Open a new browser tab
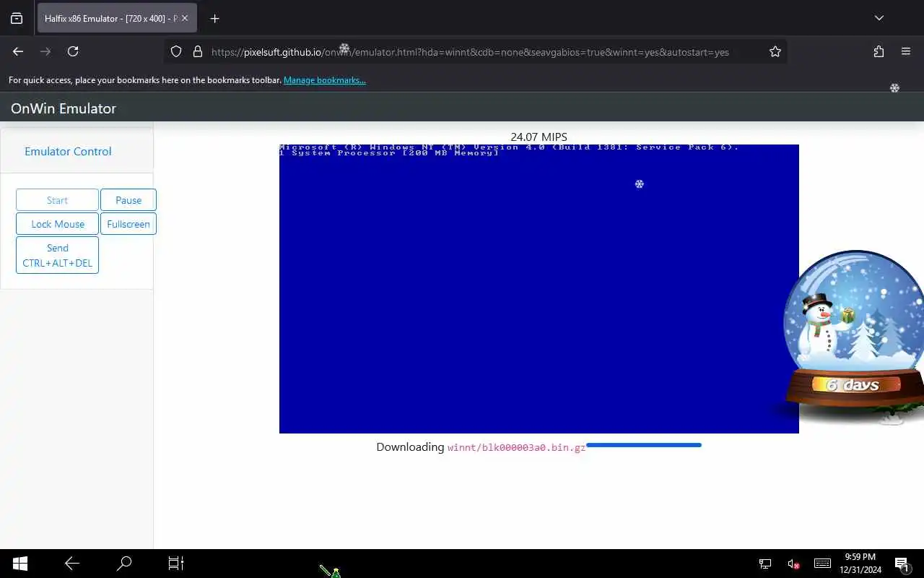Image resolution: width=924 pixels, height=578 pixels. pos(214,19)
